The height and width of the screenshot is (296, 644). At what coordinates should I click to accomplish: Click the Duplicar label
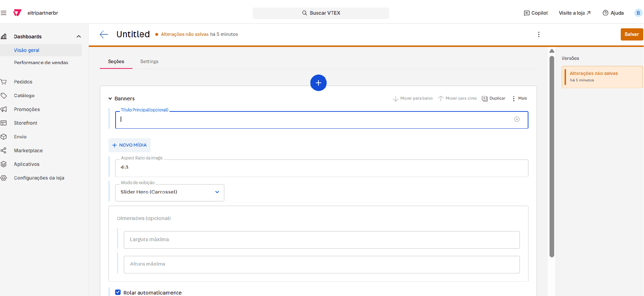pyautogui.click(x=497, y=99)
